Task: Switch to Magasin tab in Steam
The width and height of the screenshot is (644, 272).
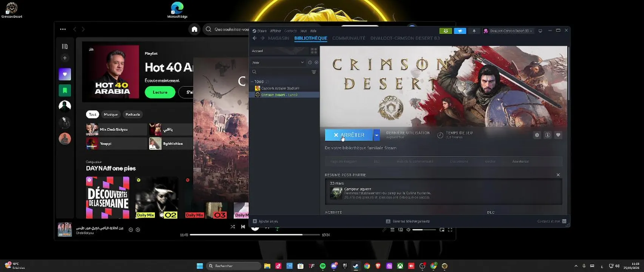Action: (279, 38)
